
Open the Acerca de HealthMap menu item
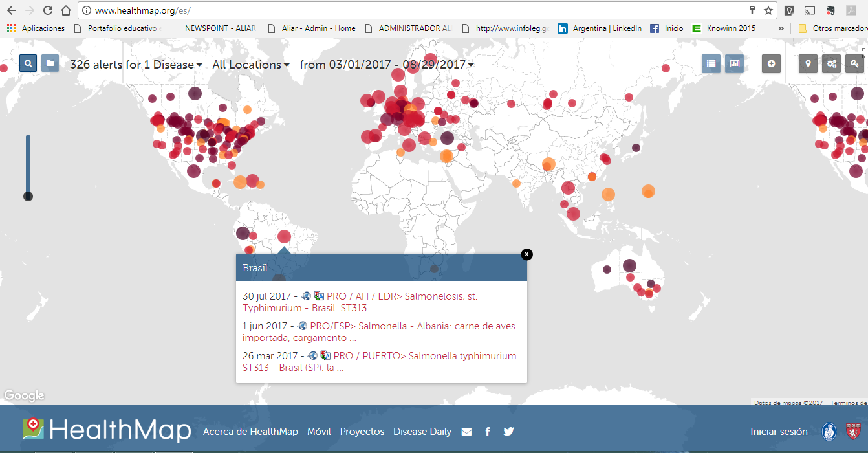coord(250,432)
